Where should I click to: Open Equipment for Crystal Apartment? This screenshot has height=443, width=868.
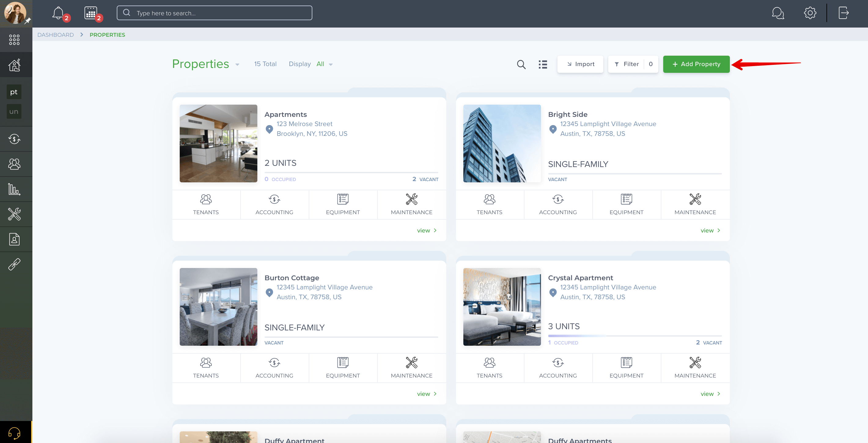click(627, 368)
